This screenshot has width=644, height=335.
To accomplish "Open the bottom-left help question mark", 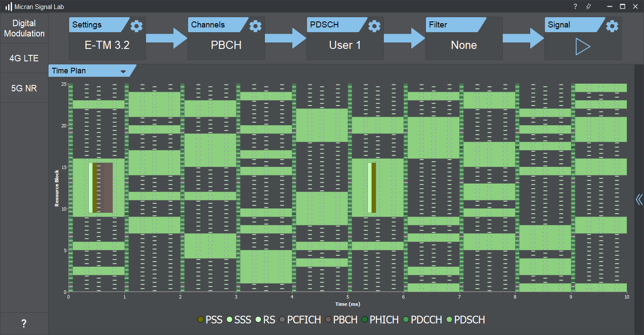I will (24, 323).
